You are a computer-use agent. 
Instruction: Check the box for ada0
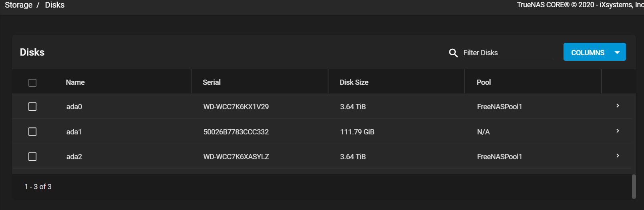(32, 107)
